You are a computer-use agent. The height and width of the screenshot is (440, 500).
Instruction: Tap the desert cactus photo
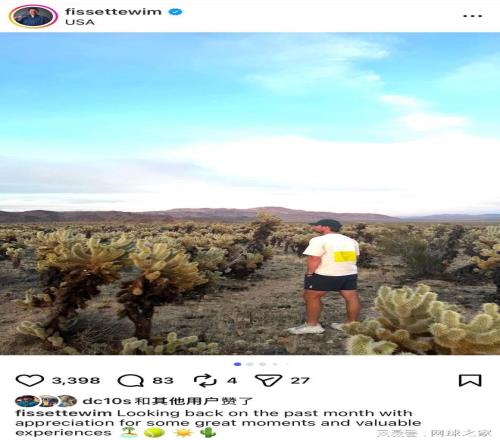tap(250, 193)
